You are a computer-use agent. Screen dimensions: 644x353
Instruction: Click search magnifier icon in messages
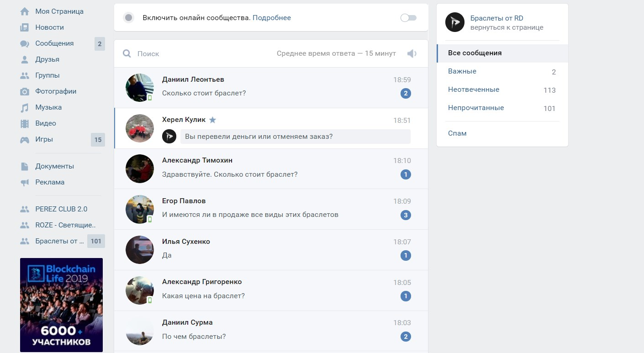tap(127, 53)
